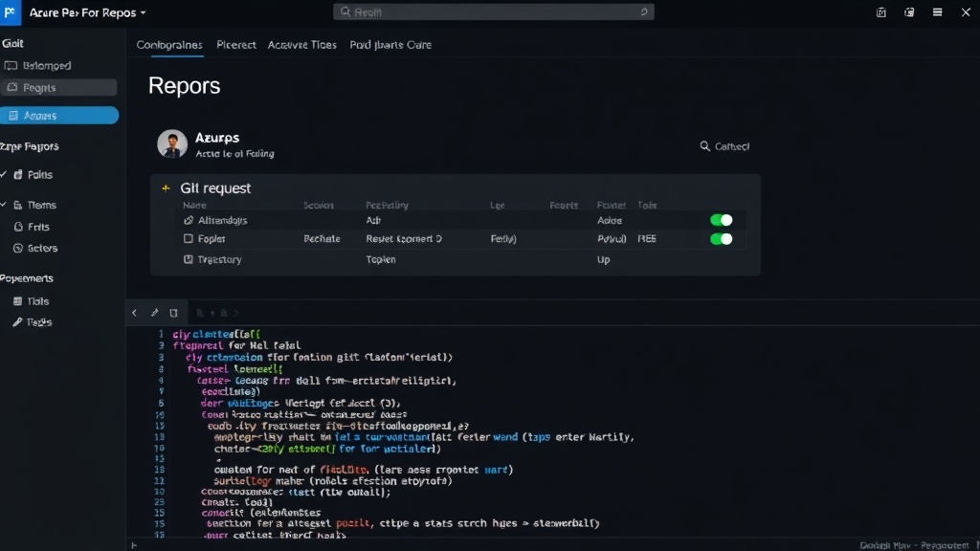Open Tezlis in the sidebar

38,322
